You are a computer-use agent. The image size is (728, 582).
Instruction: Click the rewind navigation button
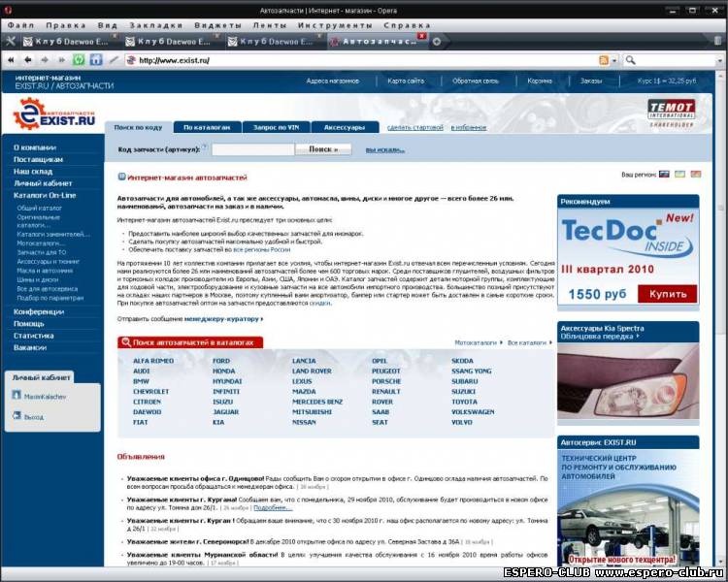click(x=11, y=60)
